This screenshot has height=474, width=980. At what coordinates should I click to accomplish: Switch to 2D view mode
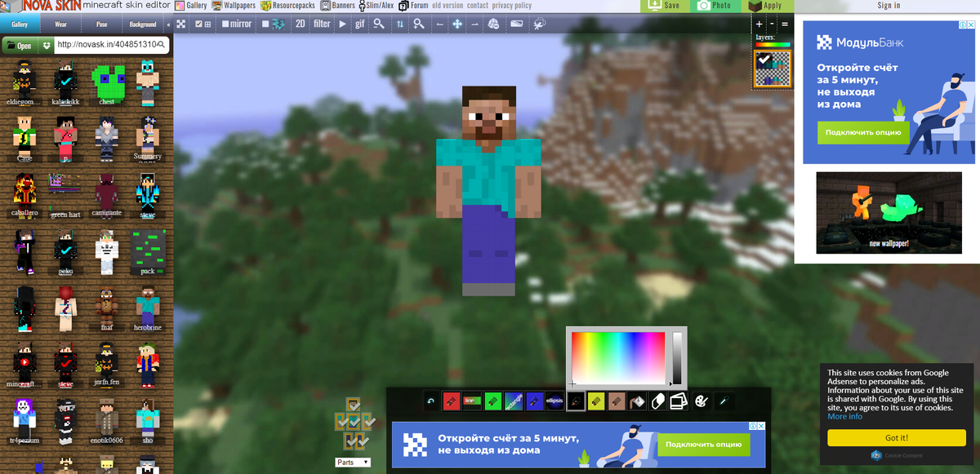pyautogui.click(x=300, y=24)
